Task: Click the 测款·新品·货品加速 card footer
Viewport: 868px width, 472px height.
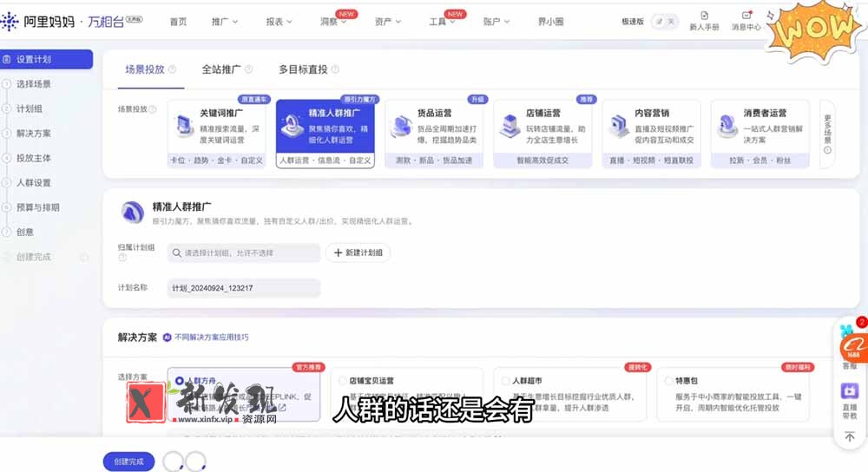Action: (434, 161)
